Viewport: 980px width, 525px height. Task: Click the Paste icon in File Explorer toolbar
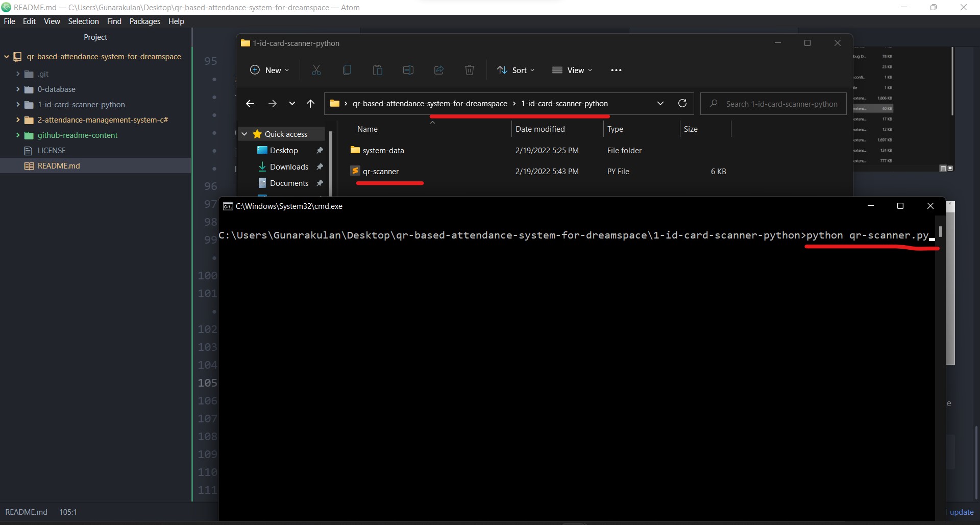(x=378, y=70)
